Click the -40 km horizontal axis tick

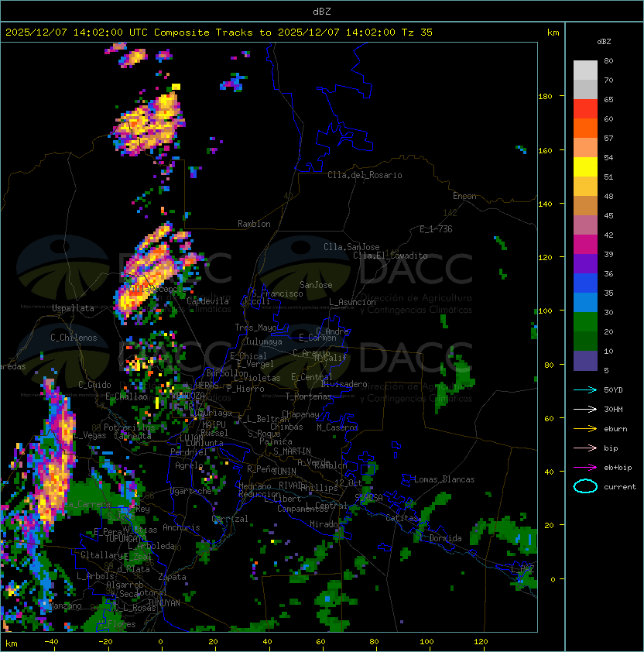click(x=51, y=642)
